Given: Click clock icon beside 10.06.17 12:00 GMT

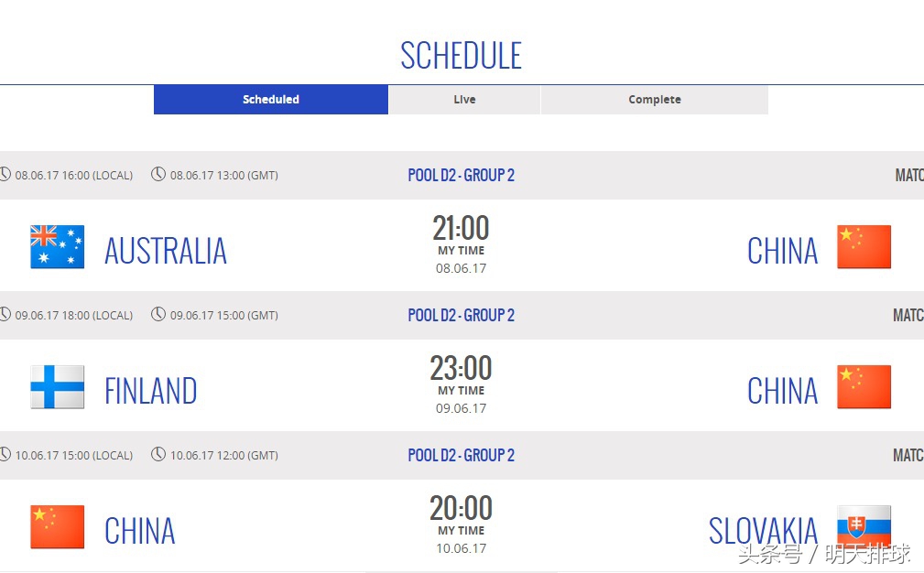Looking at the screenshot, I should (158, 454).
